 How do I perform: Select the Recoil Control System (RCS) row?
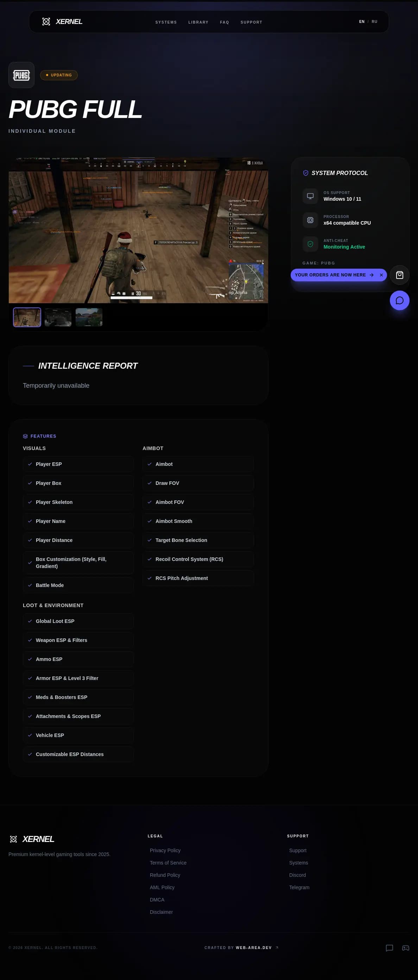pos(198,559)
